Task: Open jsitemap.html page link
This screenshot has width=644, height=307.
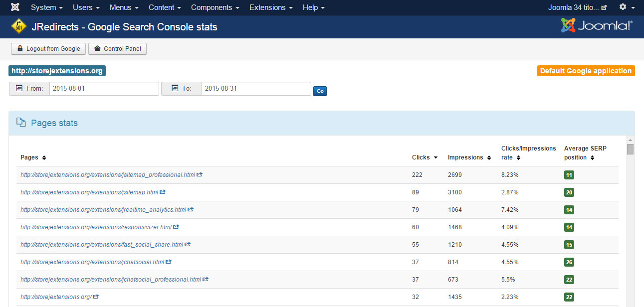Action: tap(89, 192)
